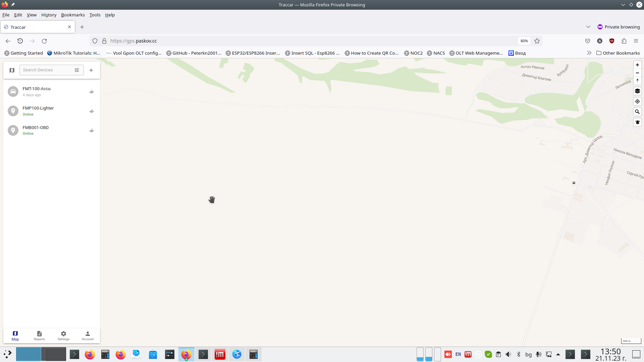Open the EN keyboard layout selector in tray
The height and width of the screenshot is (362, 644).
coord(458,354)
